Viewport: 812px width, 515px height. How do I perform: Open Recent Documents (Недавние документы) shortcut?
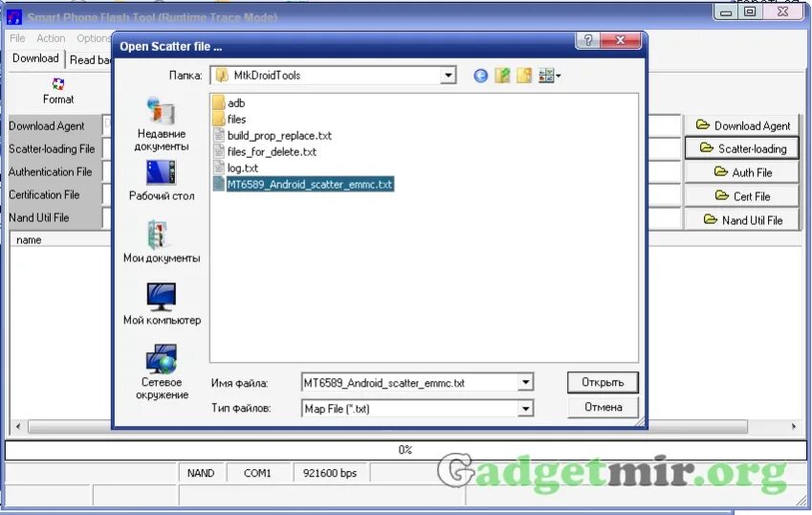click(161, 124)
